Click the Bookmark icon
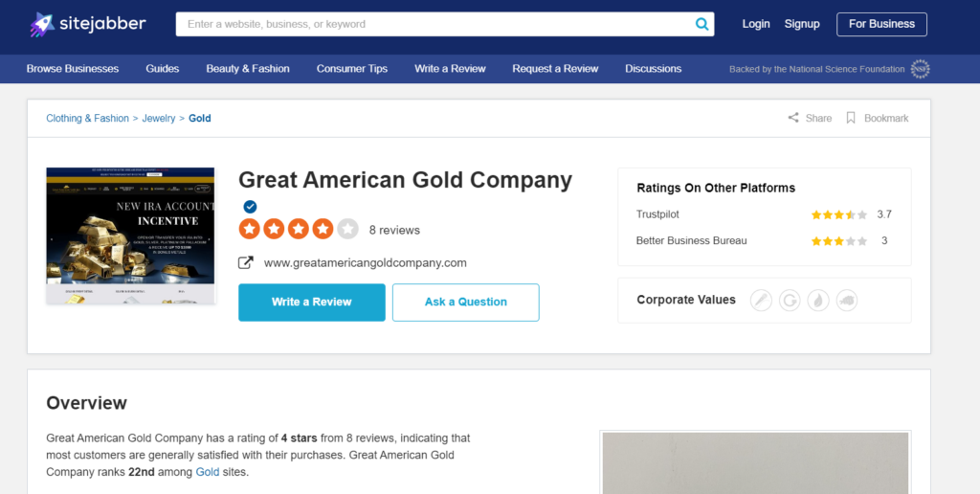This screenshot has height=494, width=980. pyautogui.click(x=851, y=118)
